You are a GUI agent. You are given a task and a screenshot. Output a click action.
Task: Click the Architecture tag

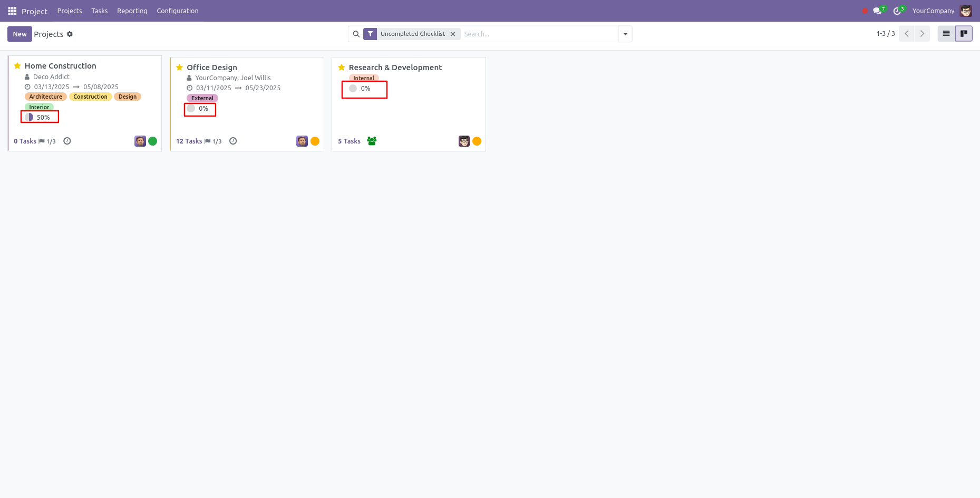(46, 97)
